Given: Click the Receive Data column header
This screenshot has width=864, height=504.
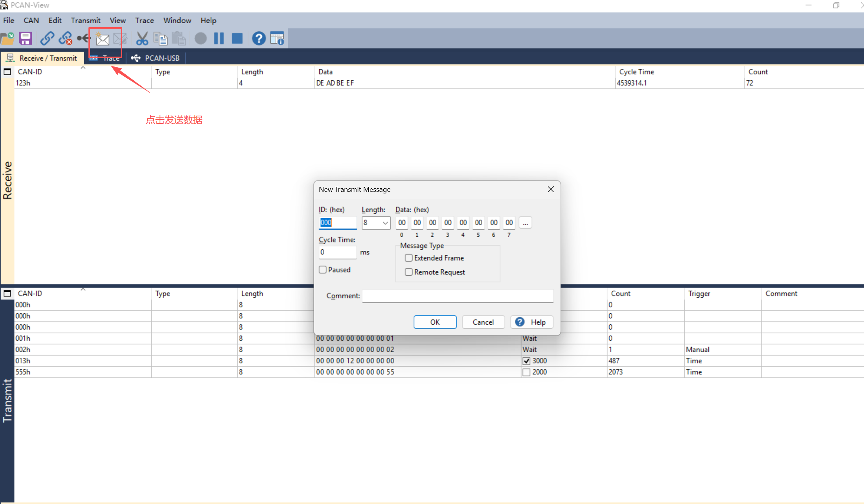Looking at the screenshot, I should coord(465,72).
